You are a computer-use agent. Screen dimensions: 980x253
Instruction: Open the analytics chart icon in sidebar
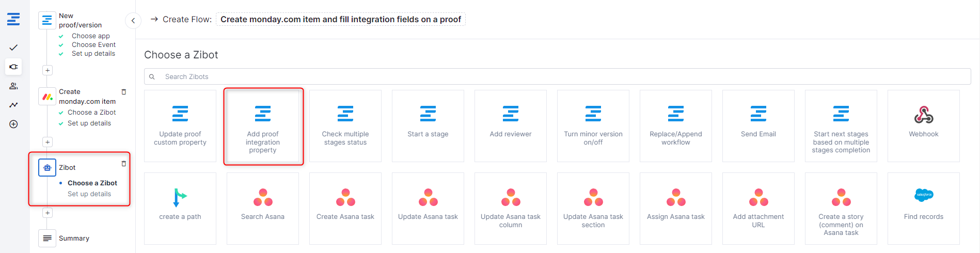pos(13,105)
